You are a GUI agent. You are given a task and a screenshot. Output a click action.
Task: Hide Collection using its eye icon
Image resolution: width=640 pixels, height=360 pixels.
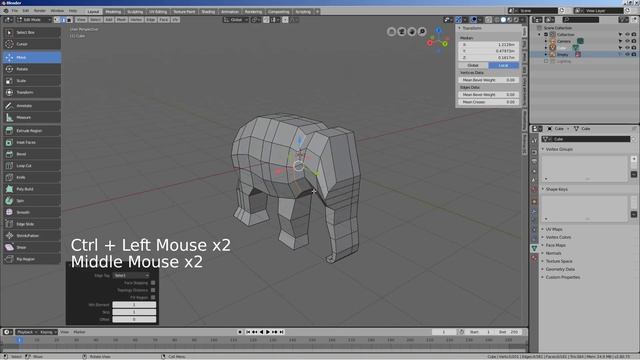click(627, 35)
